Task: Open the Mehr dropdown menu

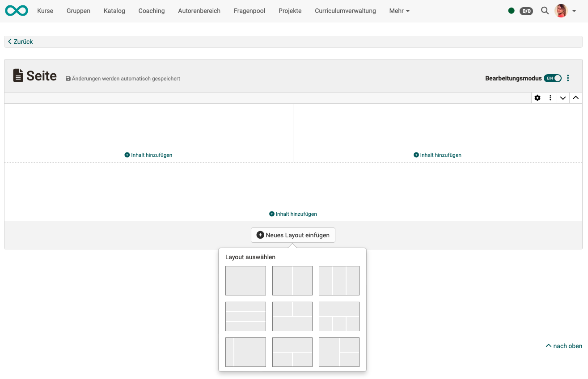Action: 399,11
